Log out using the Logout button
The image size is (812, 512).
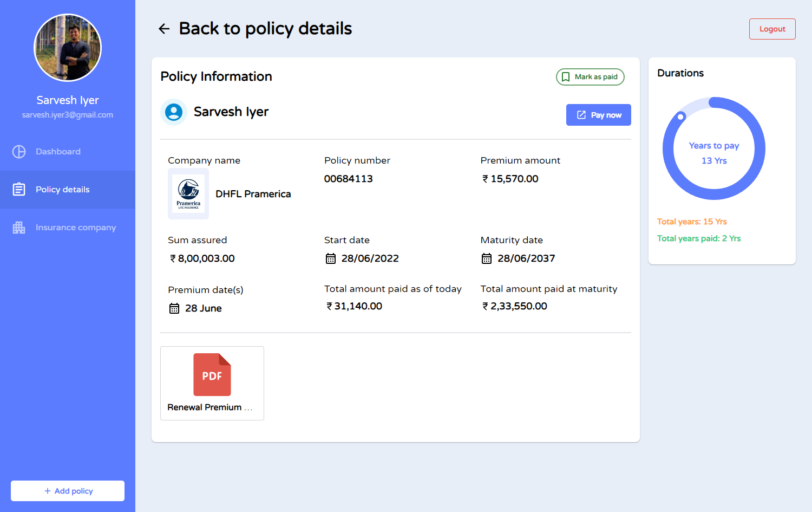click(772, 29)
